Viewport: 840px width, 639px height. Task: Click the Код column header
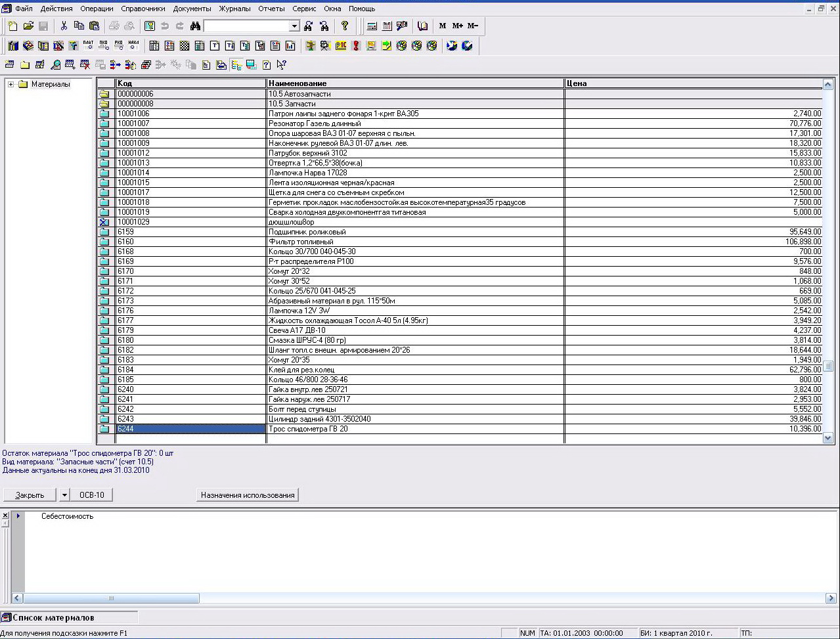coord(191,83)
